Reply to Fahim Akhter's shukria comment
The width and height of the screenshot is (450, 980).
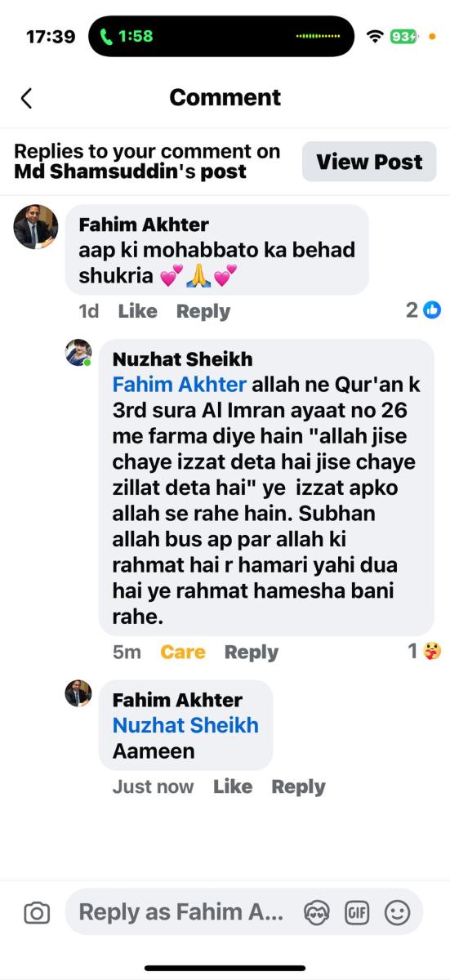203,311
